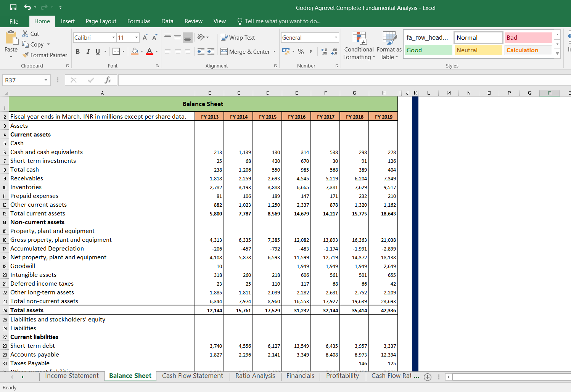The image size is (571, 392).
Task: Apply the Bad red style swatch
Action: (528, 37)
